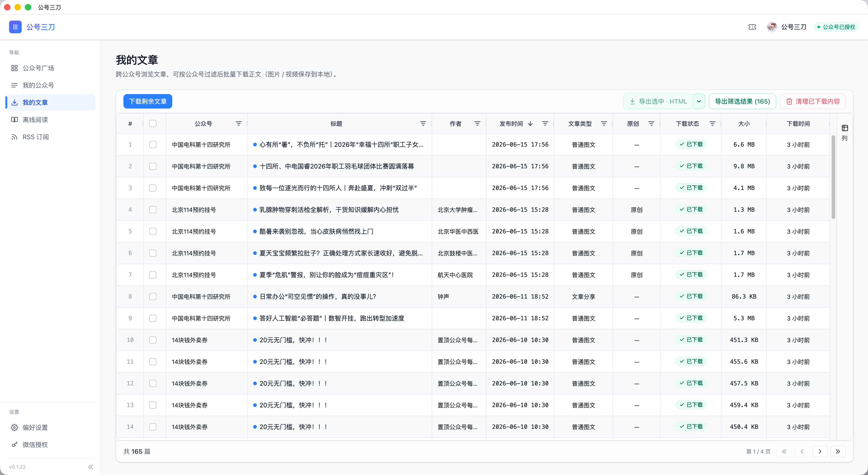868x475 pixels.
Task: Filter the 标题 column
Action: tap(423, 124)
